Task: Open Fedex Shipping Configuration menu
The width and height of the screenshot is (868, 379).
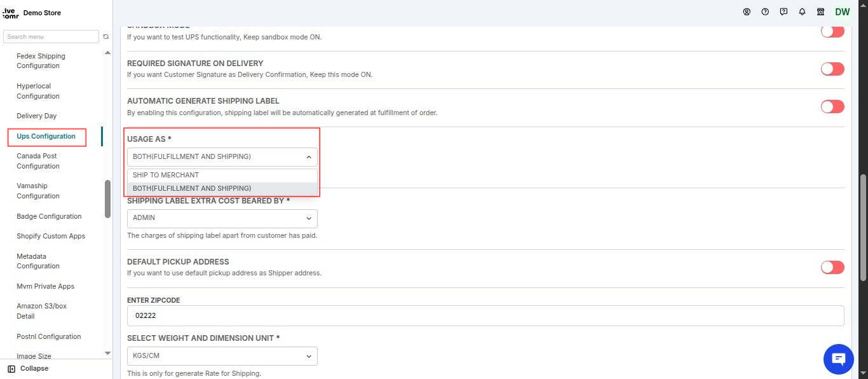Action: click(x=41, y=61)
